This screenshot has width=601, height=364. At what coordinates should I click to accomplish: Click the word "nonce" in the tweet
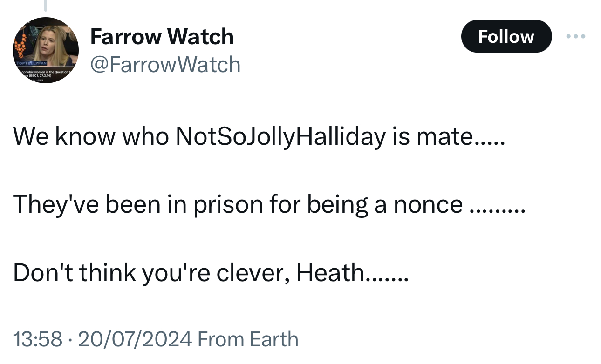pos(428,205)
